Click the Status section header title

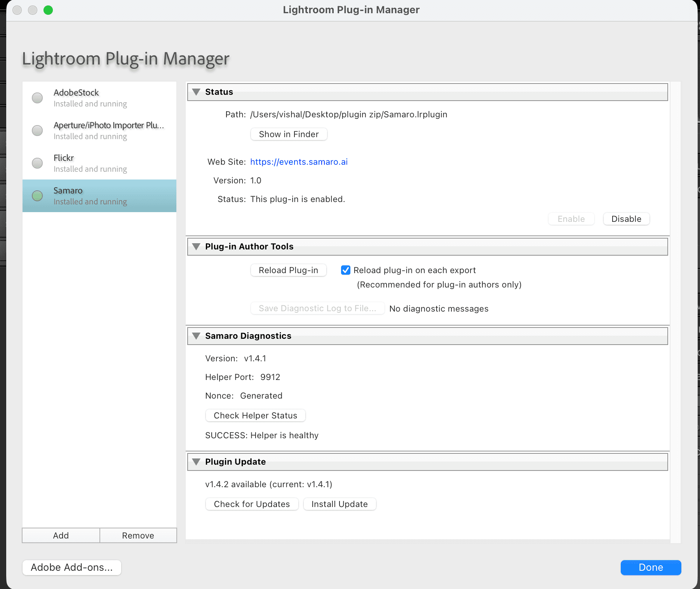click(x=219, y=92)
